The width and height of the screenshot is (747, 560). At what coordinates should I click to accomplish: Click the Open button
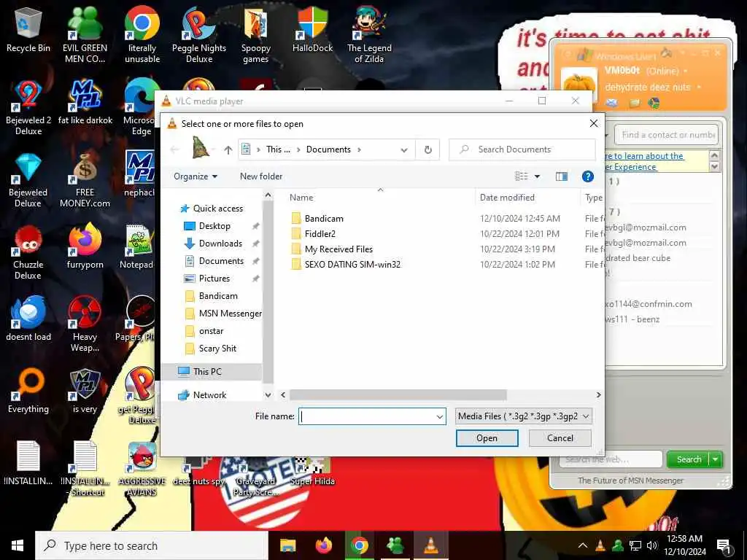pos(487,438)
